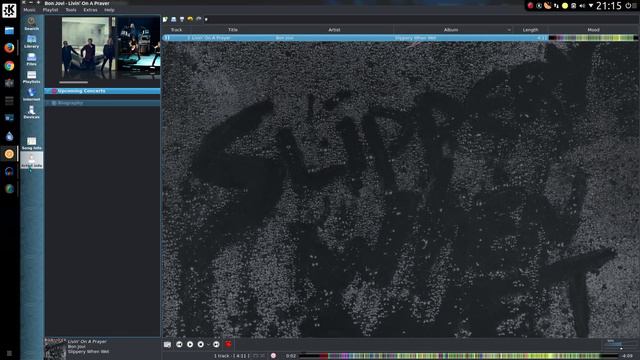
Task: Open the Tools menu
Action: [x=71, y=10]
